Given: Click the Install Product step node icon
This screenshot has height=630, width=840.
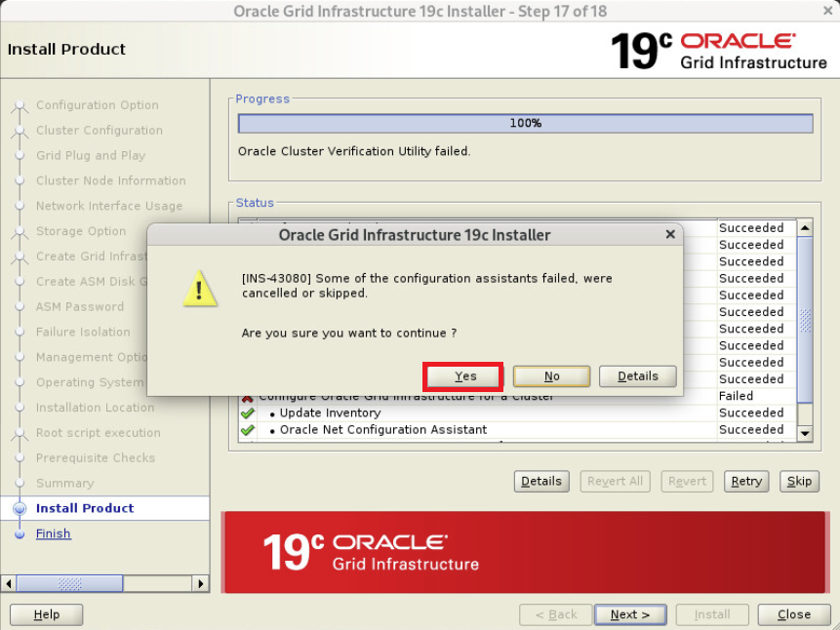Looking at the screenshot, I should 20,508.
